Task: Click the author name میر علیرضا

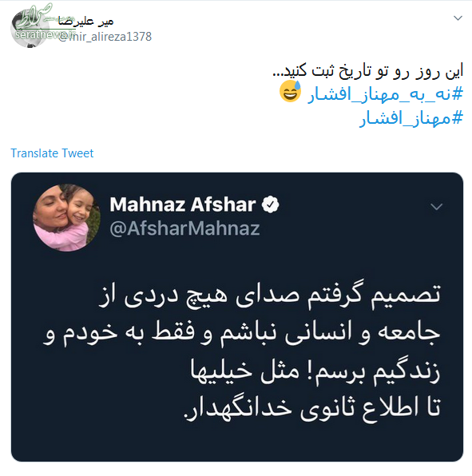Action: [86, 21]
